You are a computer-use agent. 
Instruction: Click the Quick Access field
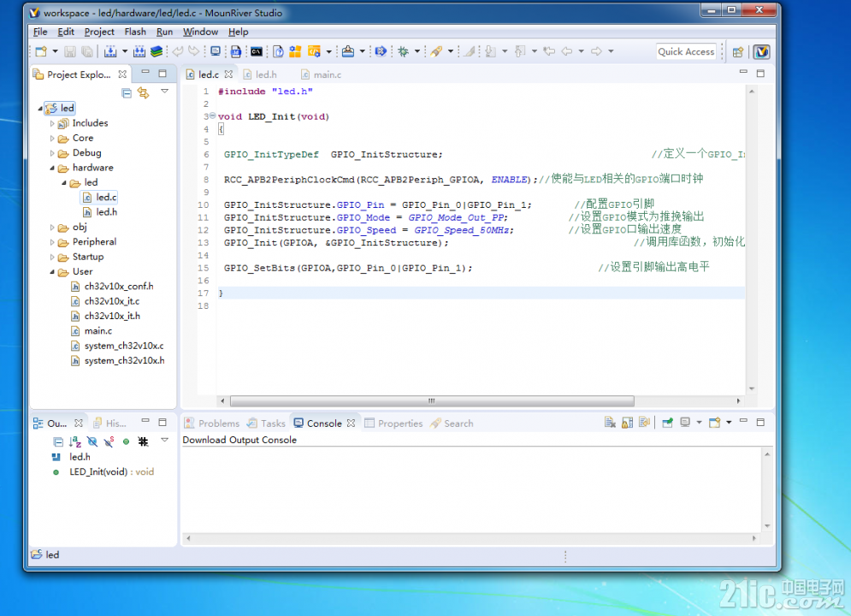pyautogui.click(x=686, y=52)
